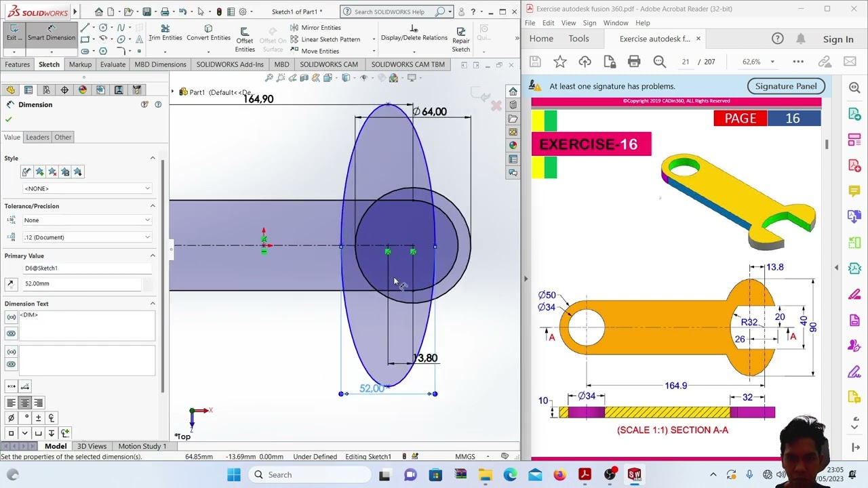This screenshot has width=868, height=488.
Task: Click the SOLIDWORKS taskbar icon
Action: pyautogui.click(x=634, y=474)
